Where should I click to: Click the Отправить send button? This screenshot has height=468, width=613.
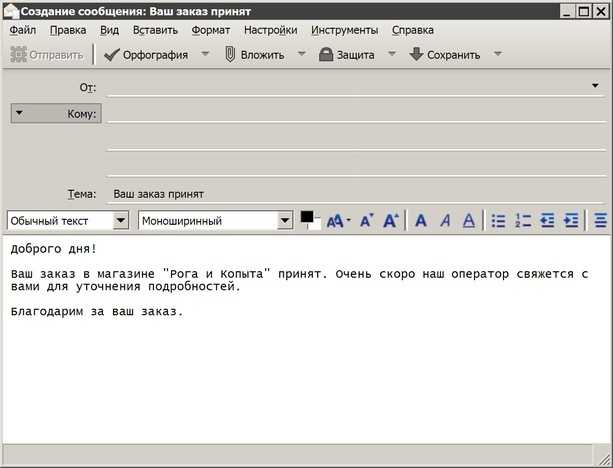click(47, 55)
